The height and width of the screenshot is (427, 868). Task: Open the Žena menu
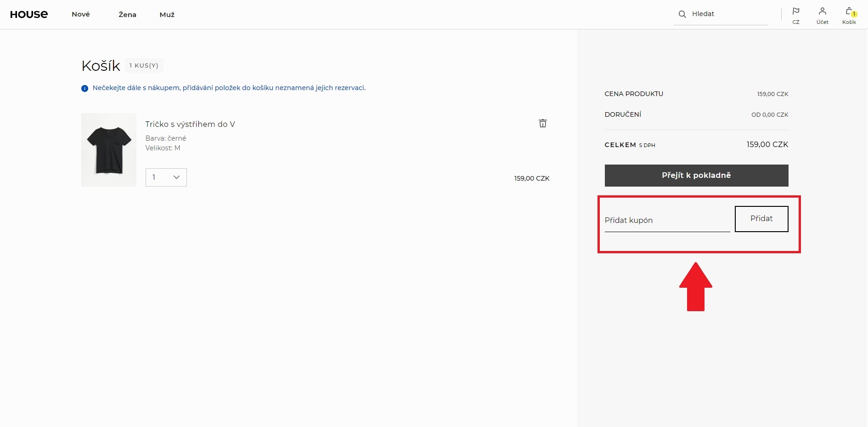point(127,15)
